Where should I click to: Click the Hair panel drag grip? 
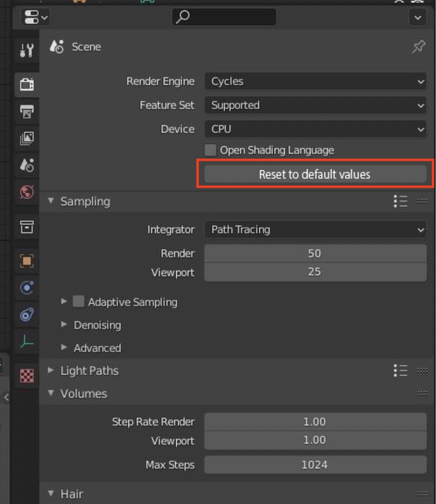(x=422, y=494)
